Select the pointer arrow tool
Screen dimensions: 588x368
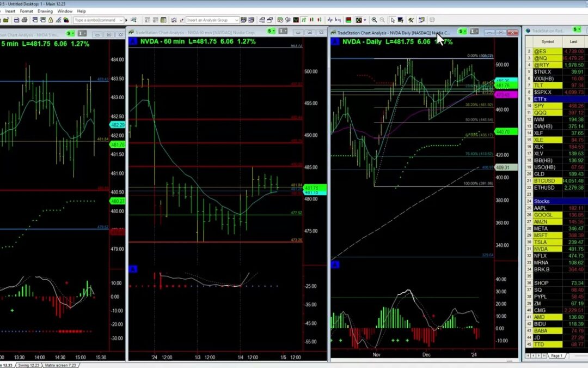[x=393, y=20]
